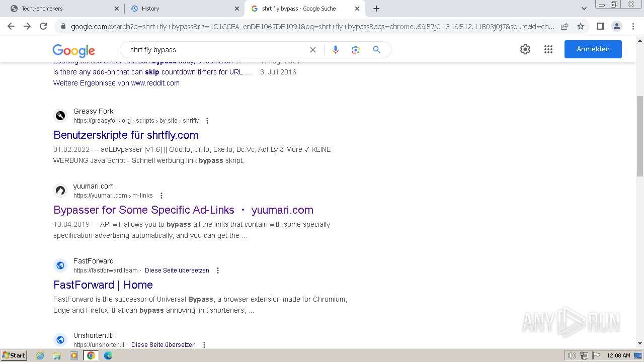Click yuumari.com site favicon
Screen dimensions: 644x362
click(60, 191)
